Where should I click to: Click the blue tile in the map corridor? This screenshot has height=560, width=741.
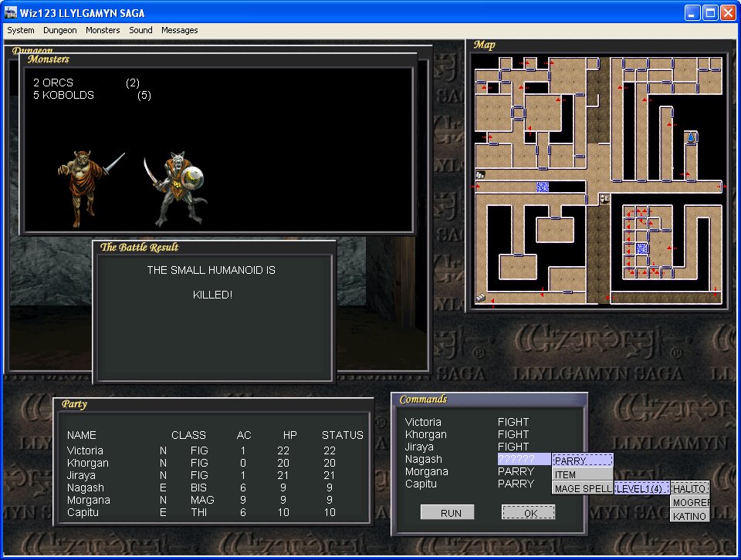tap(542, 187)
